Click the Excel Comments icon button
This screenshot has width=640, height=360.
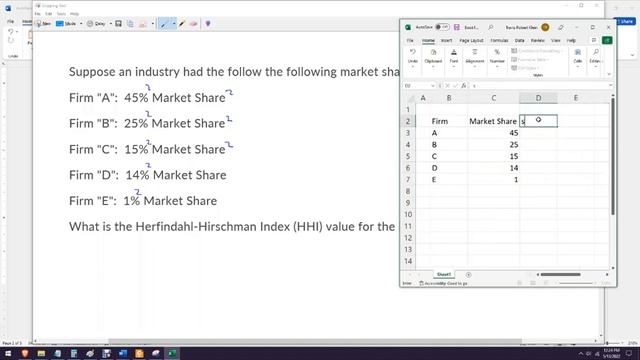pyautogui.click(x=594, y=40)
